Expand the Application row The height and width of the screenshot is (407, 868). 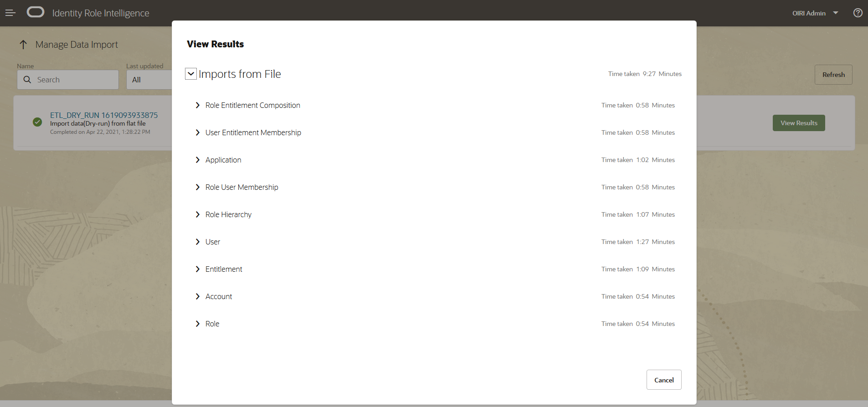point(197,160)
